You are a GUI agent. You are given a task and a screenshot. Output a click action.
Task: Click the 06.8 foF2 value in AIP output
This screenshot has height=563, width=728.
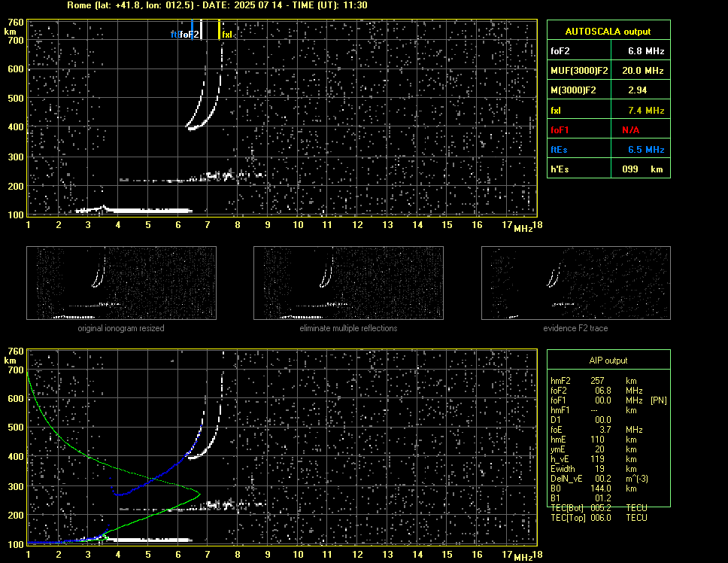coord(602,391)
